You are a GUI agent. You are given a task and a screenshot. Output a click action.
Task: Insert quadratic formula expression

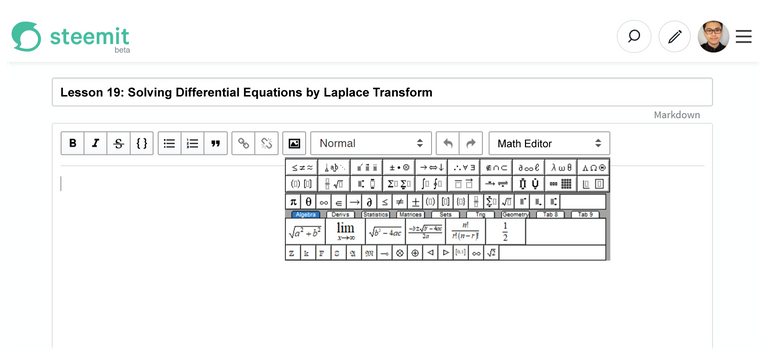426,232
